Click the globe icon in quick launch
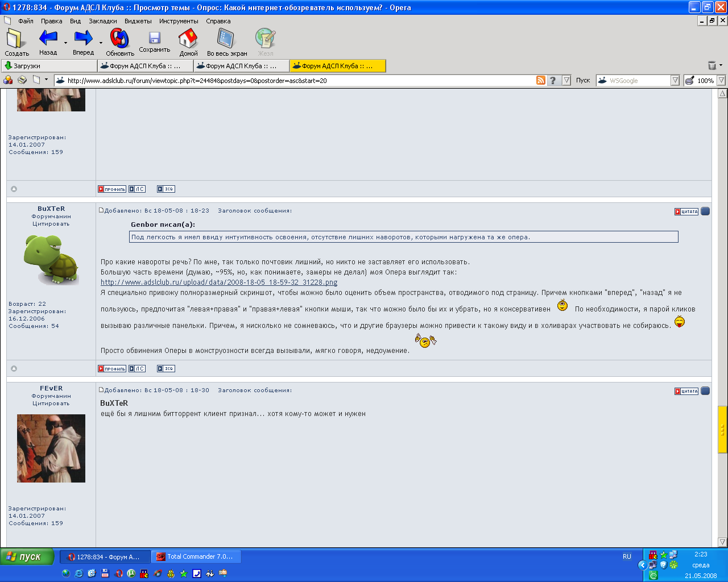Image resolution: width=728 pixels, height=582 pixels. [x=65, y=573]
